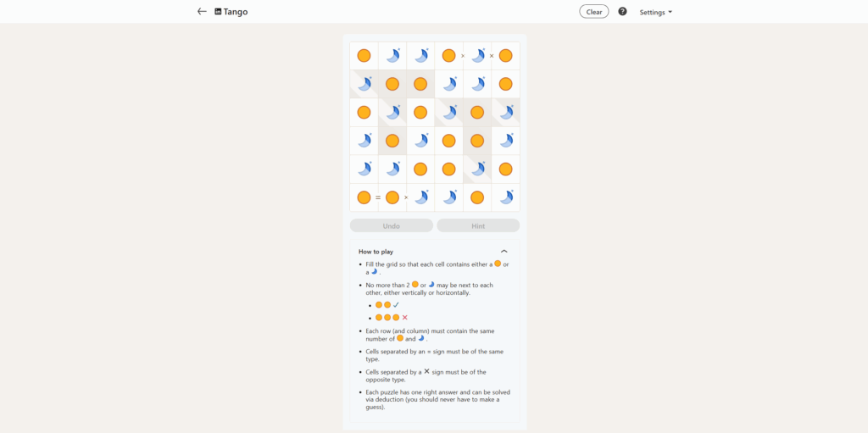The image size is (868, 433).
Task: Click the sun left of the equals sign
Action: point(364,197)
